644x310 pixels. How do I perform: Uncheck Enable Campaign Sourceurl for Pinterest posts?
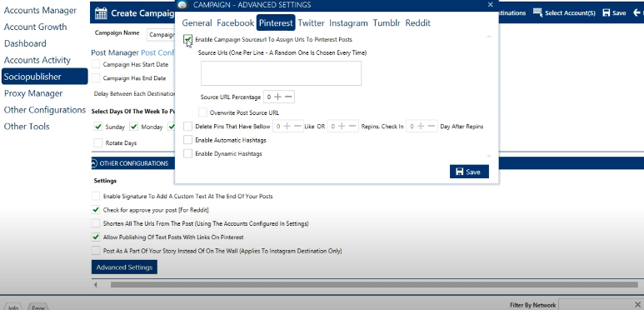[x=187, y=39]
